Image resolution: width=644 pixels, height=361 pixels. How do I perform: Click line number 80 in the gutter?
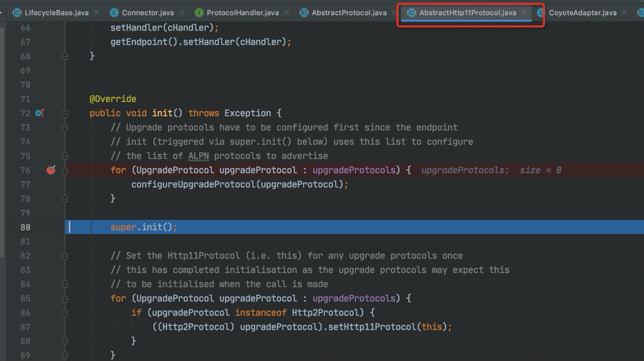pos(25,227)
